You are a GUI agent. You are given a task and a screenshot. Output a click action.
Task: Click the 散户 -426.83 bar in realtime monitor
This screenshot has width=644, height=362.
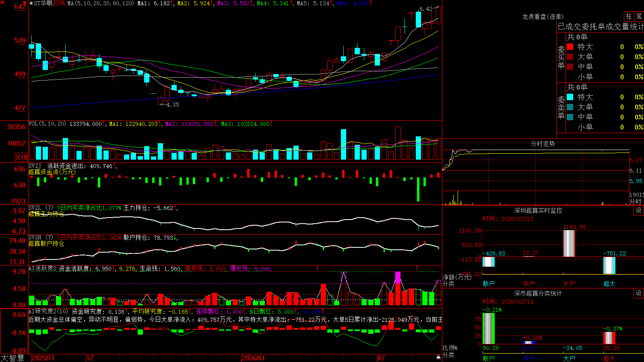(488, 262)
